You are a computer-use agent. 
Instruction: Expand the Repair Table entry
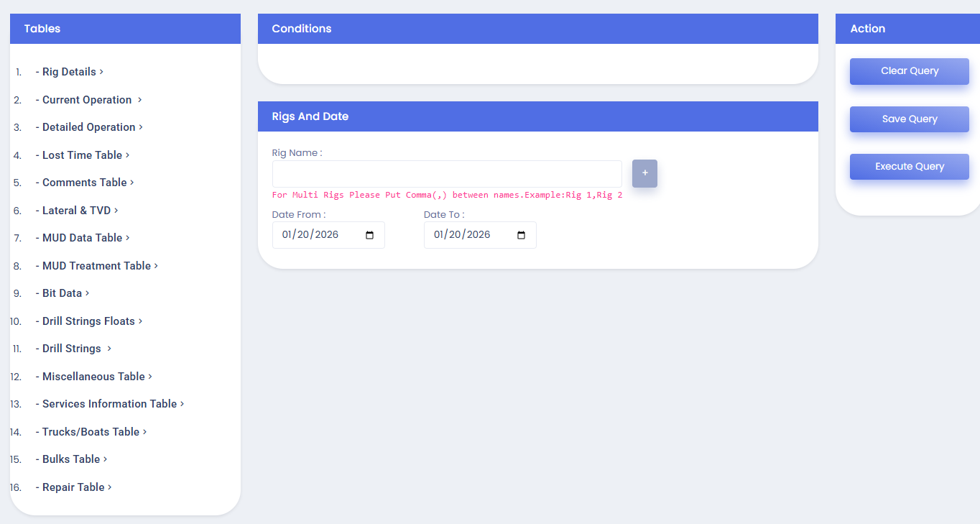click(x=73, y=487)
